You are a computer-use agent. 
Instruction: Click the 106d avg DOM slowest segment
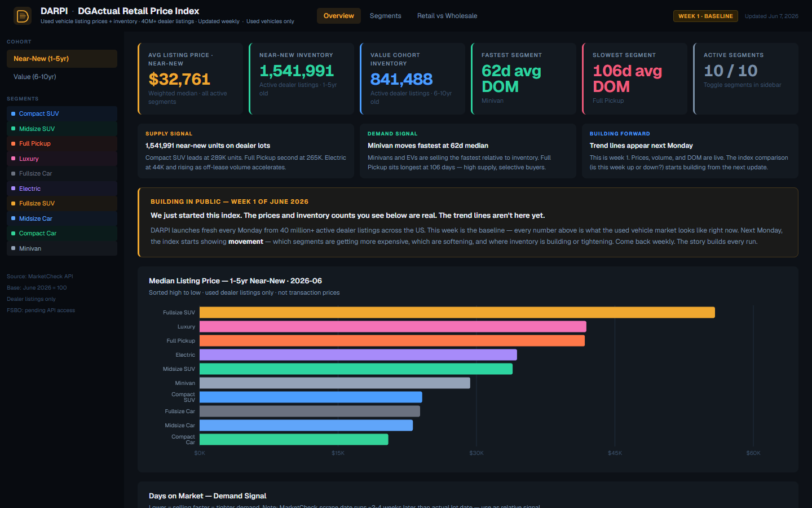[x=627, y=79]
